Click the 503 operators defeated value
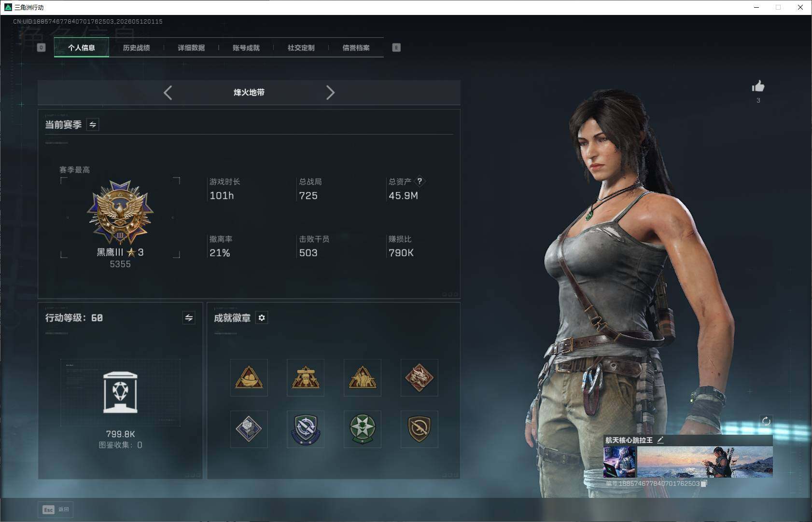 (x=308, y=253)
